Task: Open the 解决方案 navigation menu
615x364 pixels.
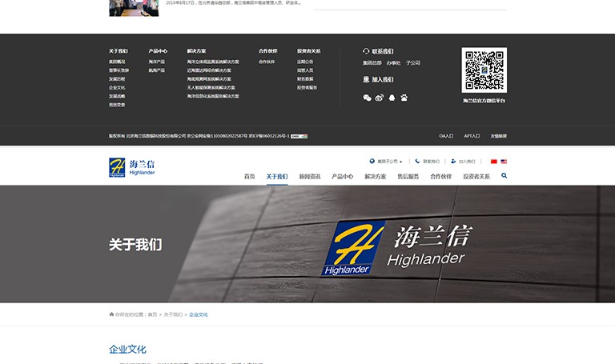Action: coord(375,177)
